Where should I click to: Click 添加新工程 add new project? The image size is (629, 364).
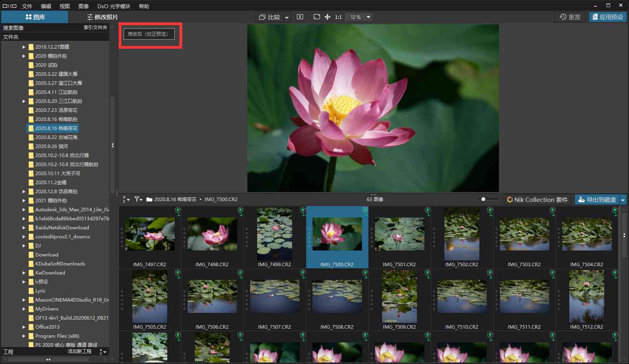tap(80, 351)
